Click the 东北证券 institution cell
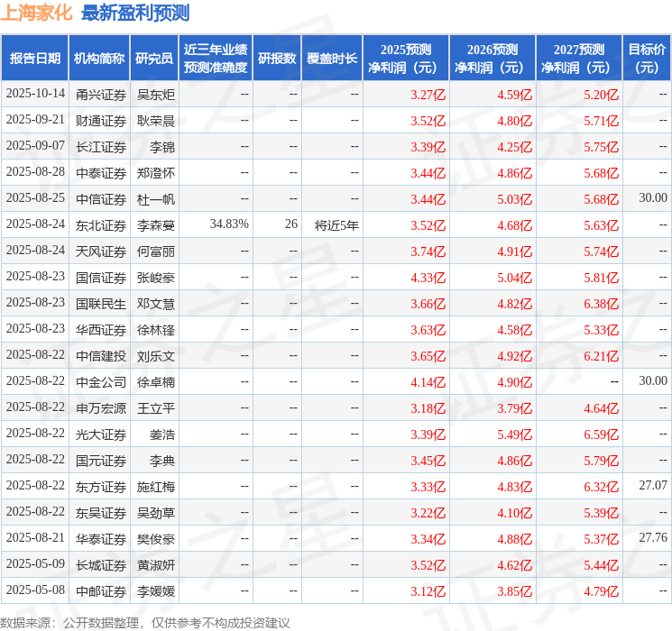This screenshot has width=672, height=631. click(101, 225)
